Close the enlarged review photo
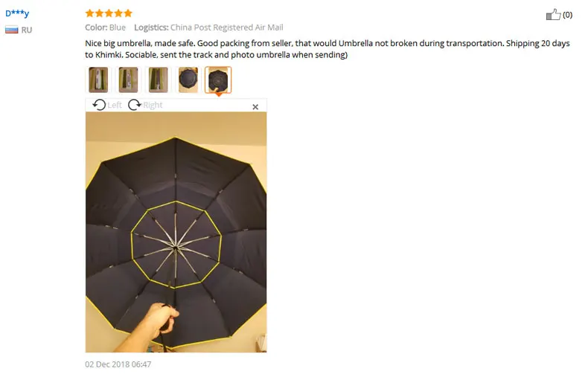The width and height of the screenshot is (588, 377). [x=255, y=107]
